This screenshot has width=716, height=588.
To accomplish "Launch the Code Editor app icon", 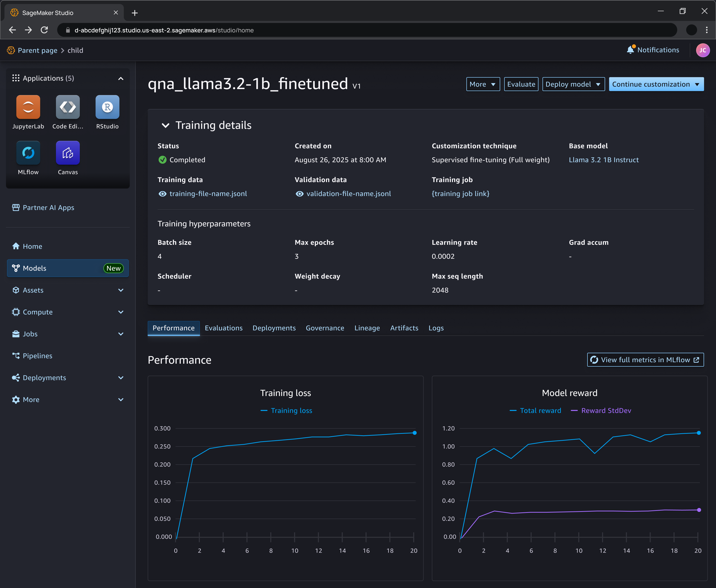I will (68, 107).
